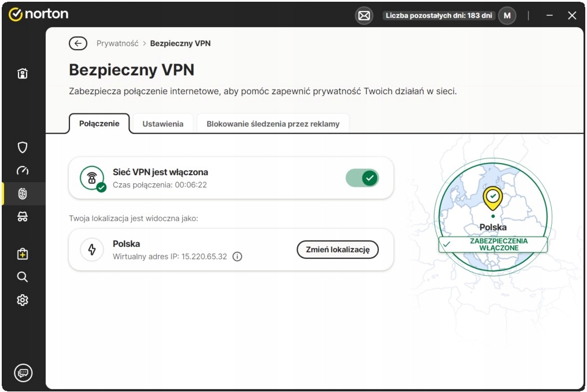Open the clipboard plus icon in sidebar
Screen dimensions: 587x392
tap(23, 254)
